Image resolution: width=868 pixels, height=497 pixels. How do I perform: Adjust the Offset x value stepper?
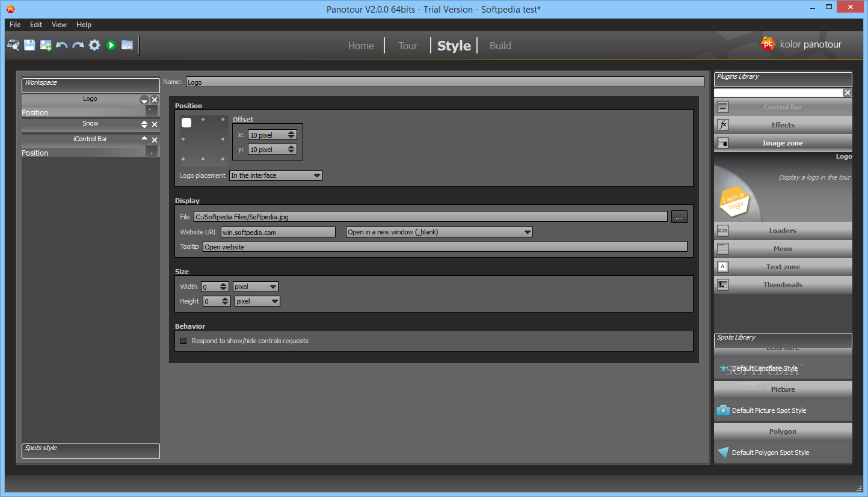click(292, 135)
